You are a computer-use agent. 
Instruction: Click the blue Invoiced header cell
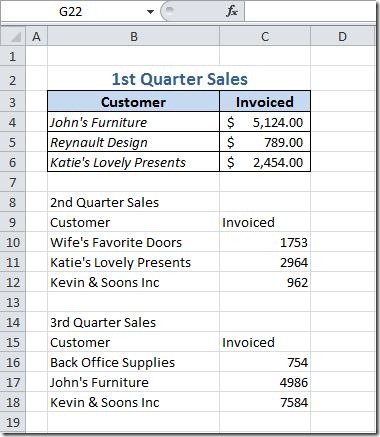point(265,102)
